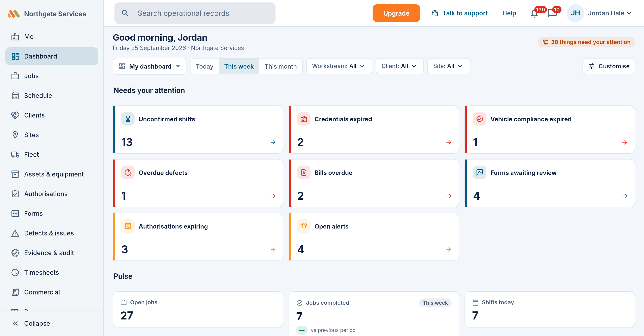Click the Credentials expired badge icon
The width and height of the screenshot is (644, 336).
303,119
